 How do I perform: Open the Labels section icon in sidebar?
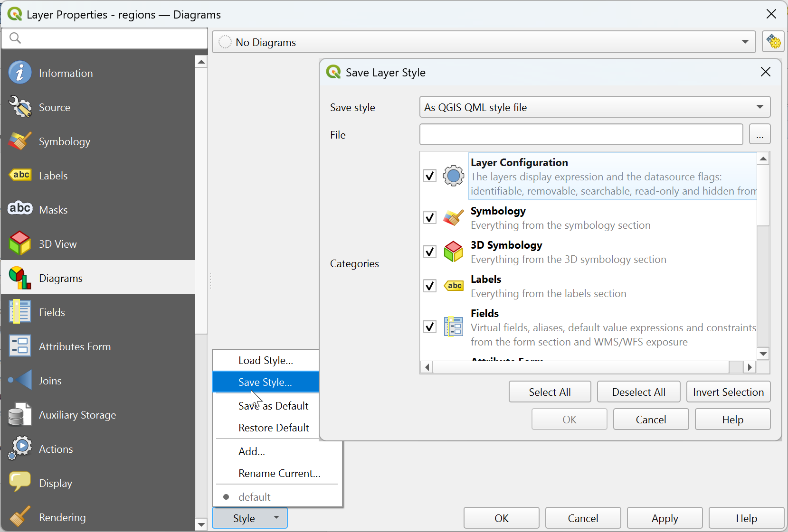19,176
